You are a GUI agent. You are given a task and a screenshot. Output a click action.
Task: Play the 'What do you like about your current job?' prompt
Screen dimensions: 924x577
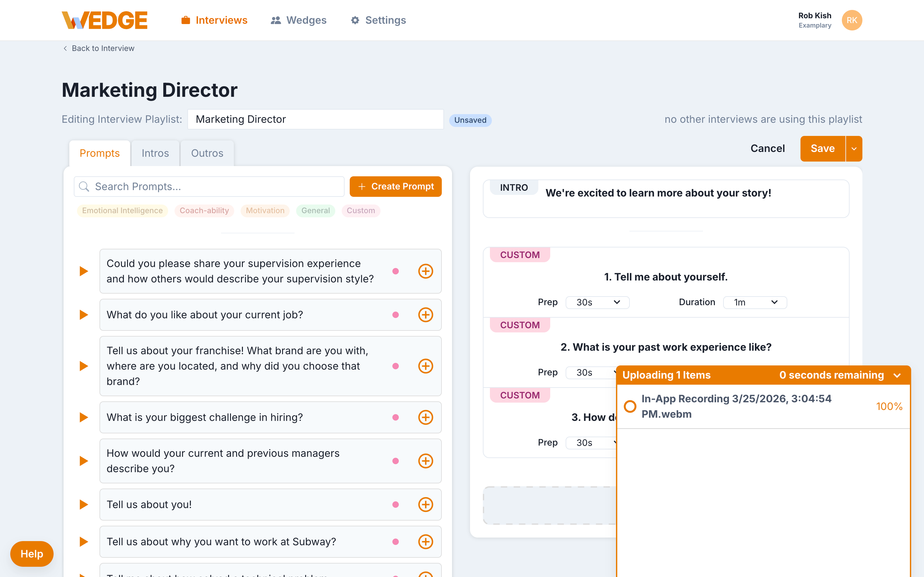[x=84, y=315]
